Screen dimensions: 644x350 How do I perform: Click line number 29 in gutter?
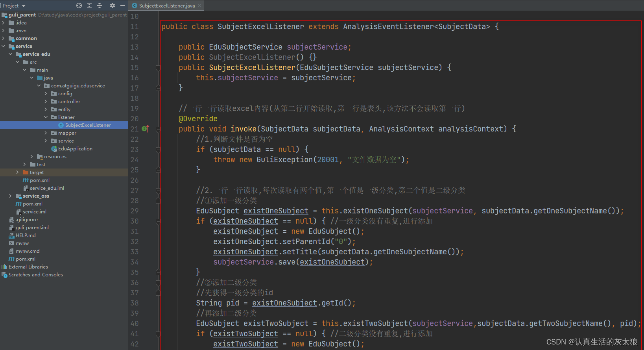135,211
